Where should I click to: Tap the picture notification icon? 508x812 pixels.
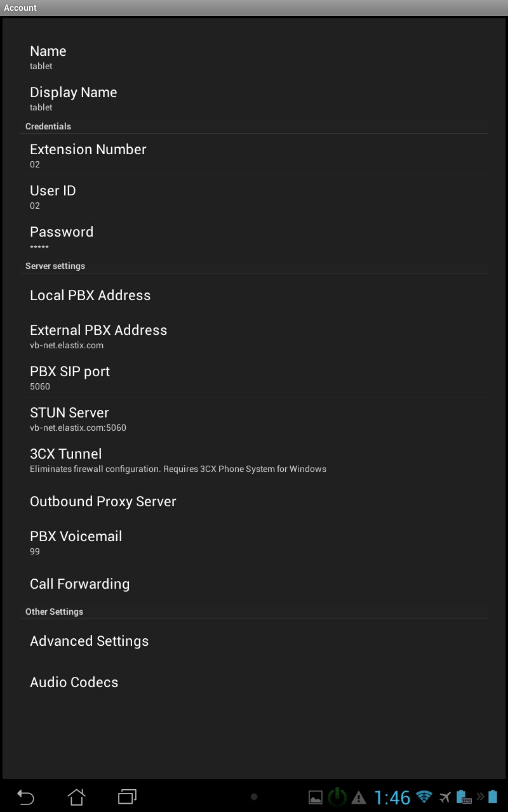pos(315,797)
